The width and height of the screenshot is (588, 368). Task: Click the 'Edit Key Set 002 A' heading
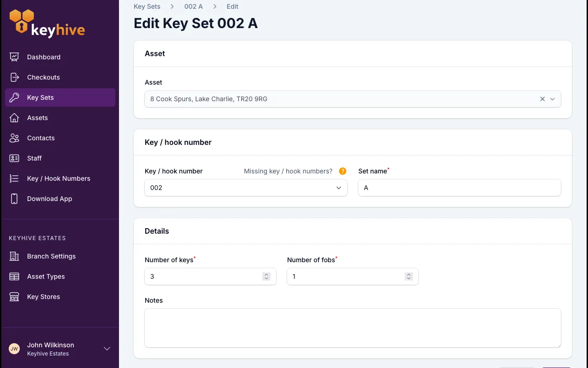196,23
